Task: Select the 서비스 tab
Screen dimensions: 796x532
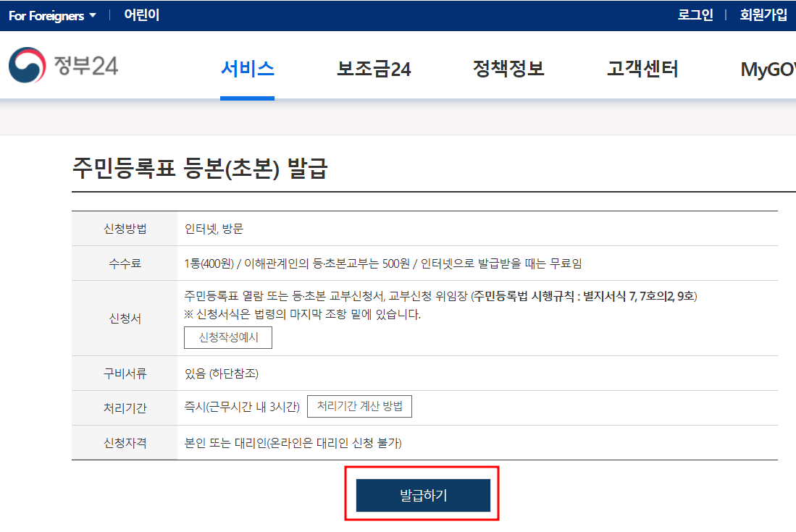Action: click(x=247, y=67)
